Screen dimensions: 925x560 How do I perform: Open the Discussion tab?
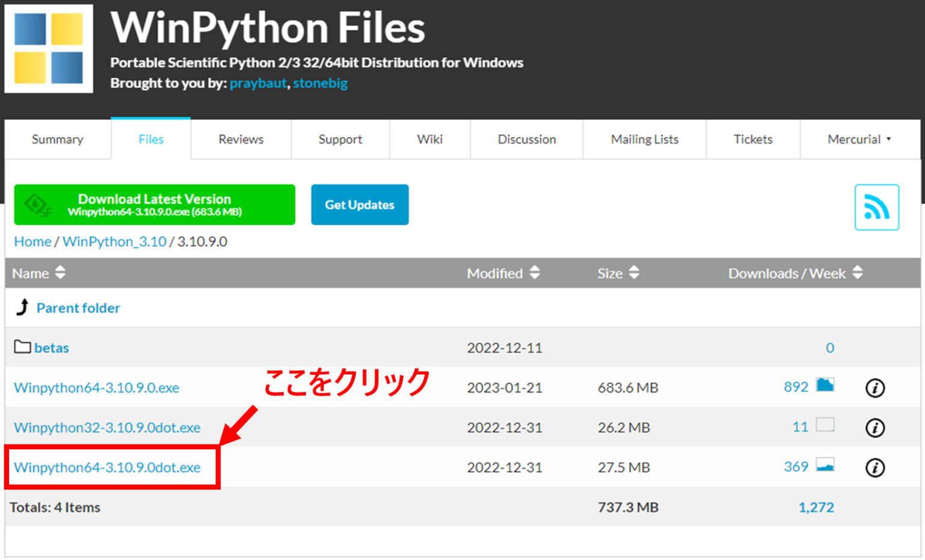pos(526,139)
